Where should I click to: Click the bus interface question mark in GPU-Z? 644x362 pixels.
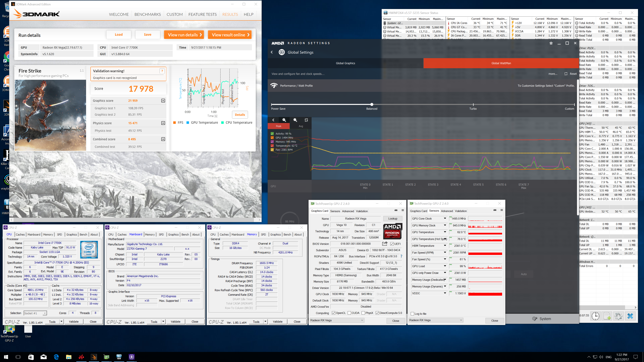(401, 256)
